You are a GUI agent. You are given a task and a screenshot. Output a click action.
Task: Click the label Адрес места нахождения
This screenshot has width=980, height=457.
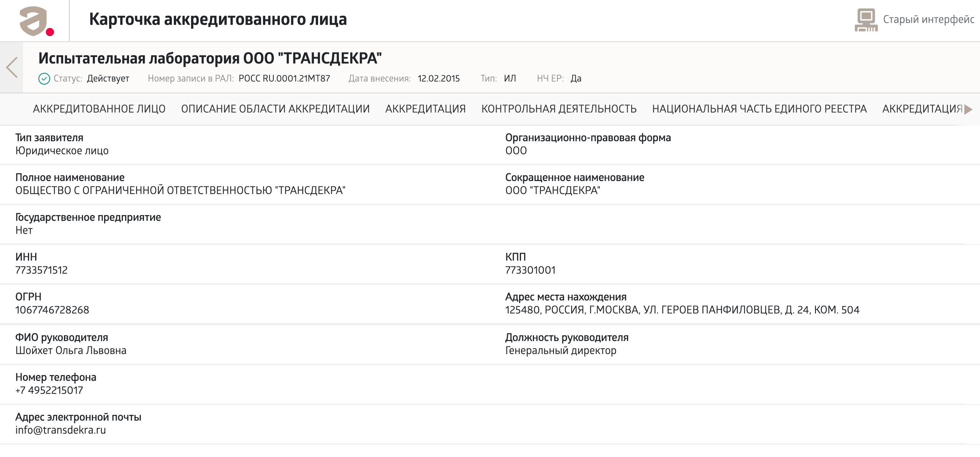click(x=566, y=297)
